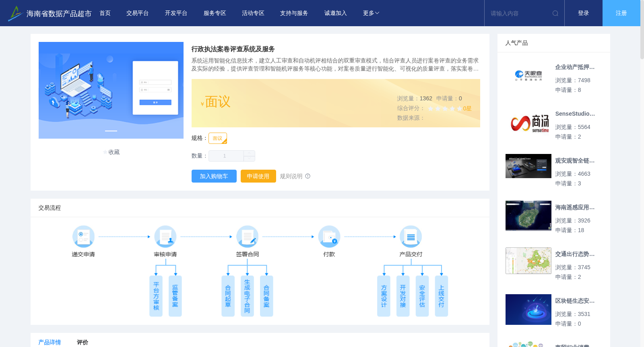Image resolution: width=644 pixels, height=347 pixels.
Task: Increase quantity with the up stepper arrow
Action: (249, 153)
